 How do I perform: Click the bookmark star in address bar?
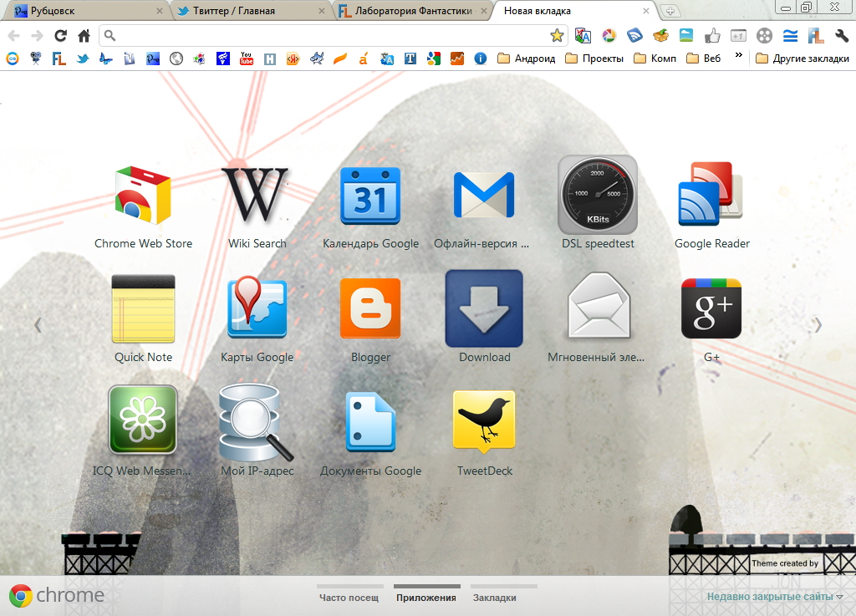click(557, 36)
